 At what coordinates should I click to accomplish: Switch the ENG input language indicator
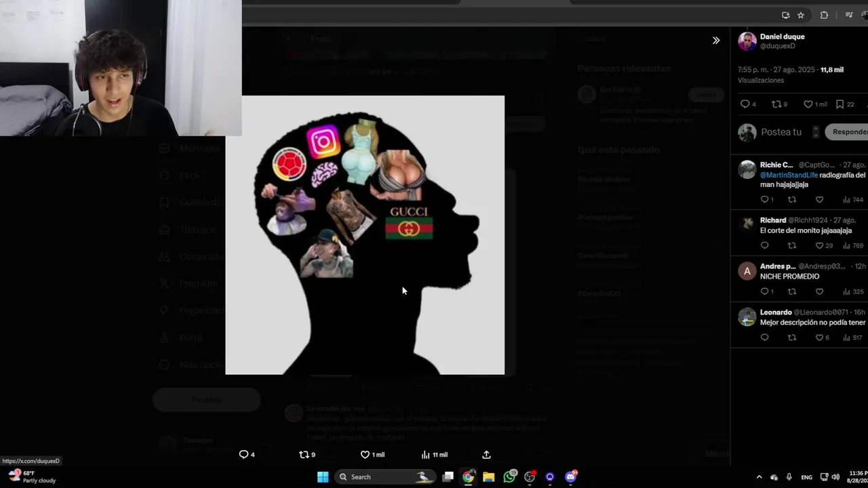pyautogui.click(x=807, y=477)
